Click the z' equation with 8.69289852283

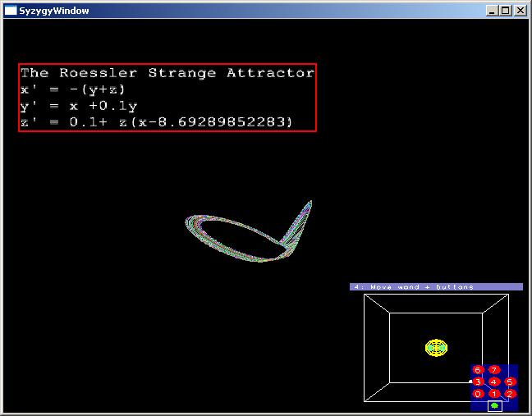click(x=156, y=122)
